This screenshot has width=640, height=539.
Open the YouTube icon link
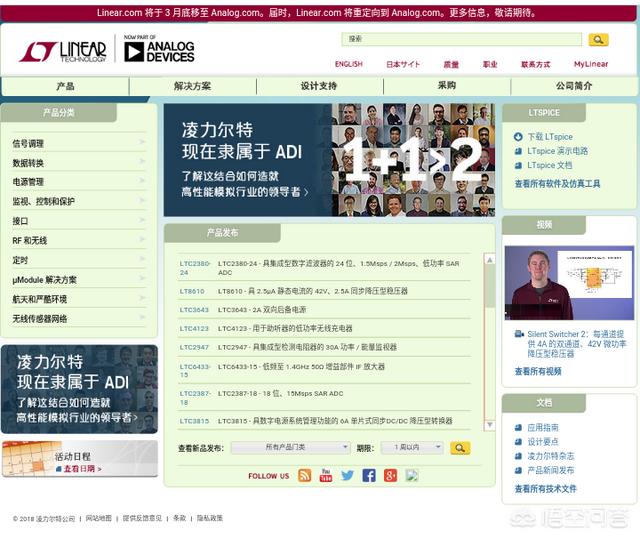(326, 475)
